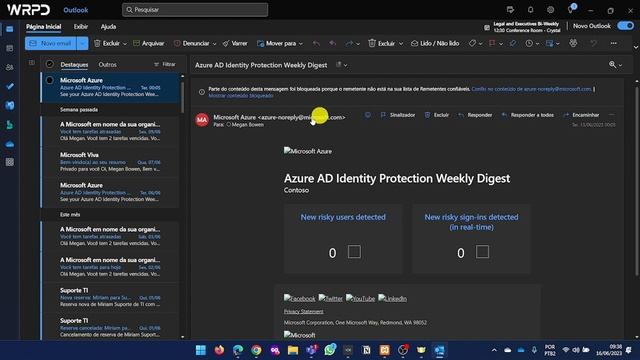Click the Arquivar archive button
The height and width of the screenshot is (360, 640).
click(149, 43)
